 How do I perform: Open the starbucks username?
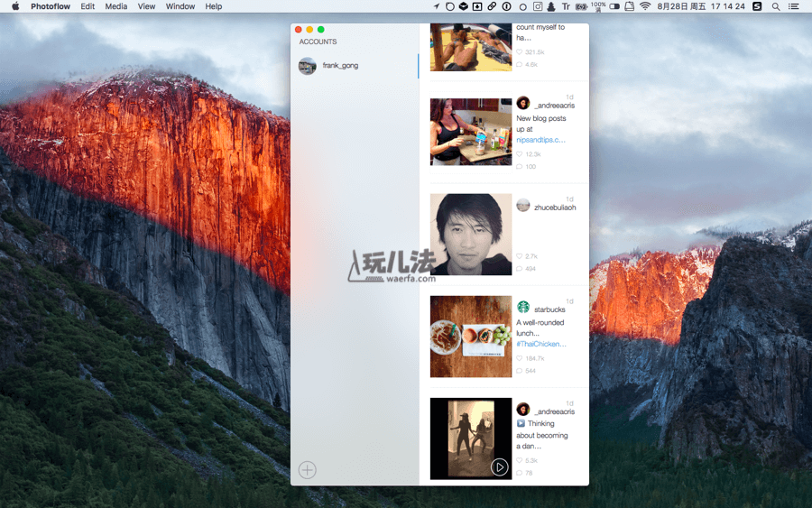tap(549, 309)
